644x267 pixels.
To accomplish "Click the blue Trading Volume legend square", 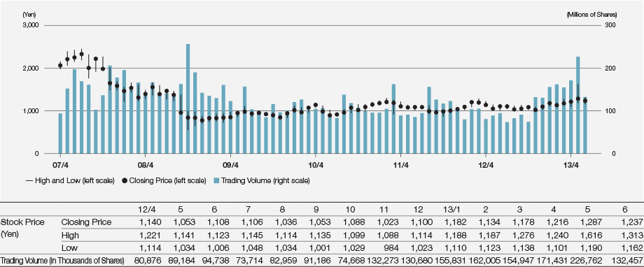I will pyautogui.click(x=217, y=180).
